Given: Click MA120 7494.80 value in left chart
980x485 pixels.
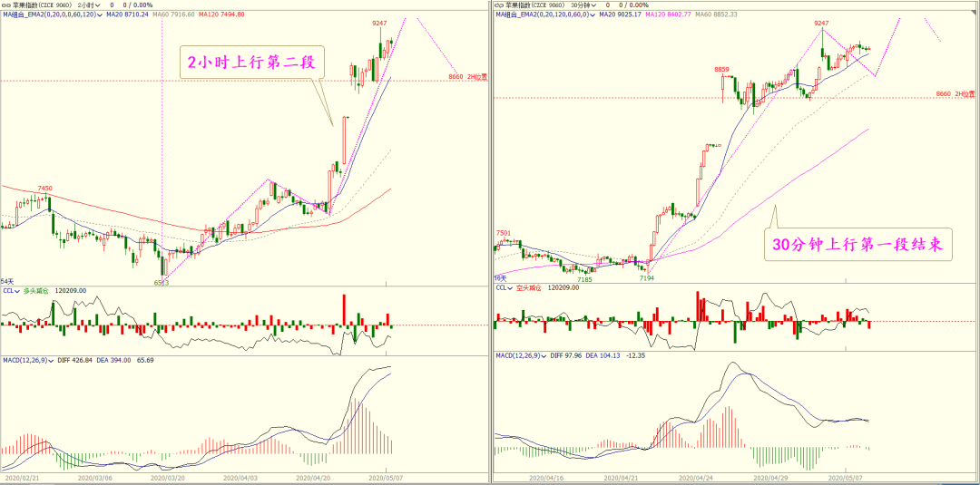Looking at the screenshot, I should coord(221,14).
